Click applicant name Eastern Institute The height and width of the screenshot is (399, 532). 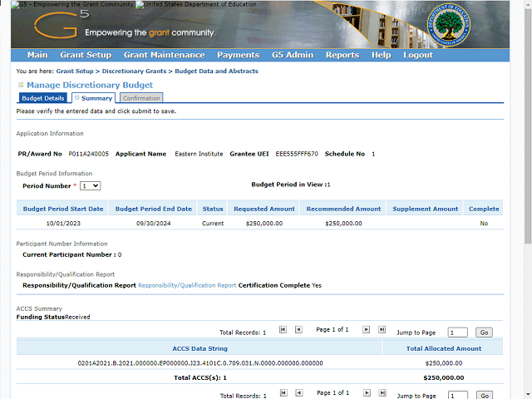[x=199, y=154]
